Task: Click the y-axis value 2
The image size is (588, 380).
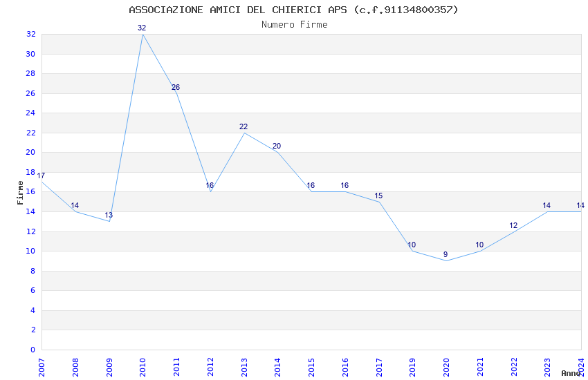Action: tap(33, 330)
